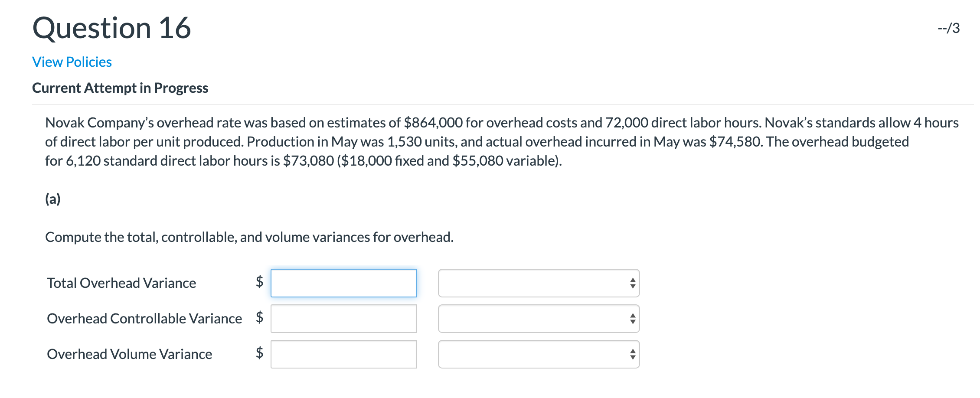Select the Overhead Controllable Variance row label

point(144,319)
